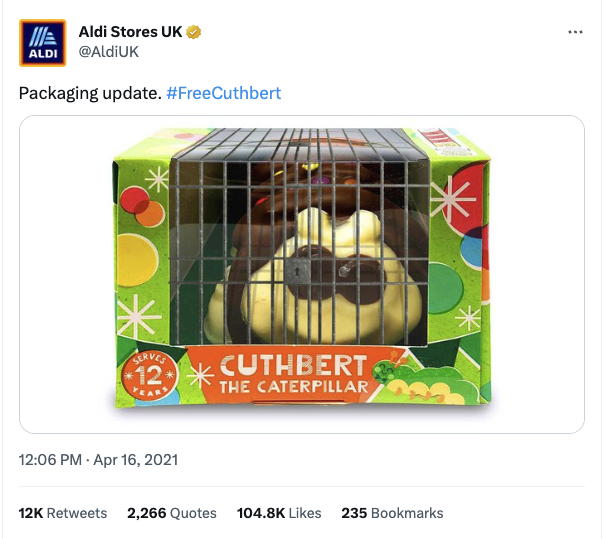Viewport: 602px width, 539px height.
Task: Click the "Packaging update." tweet text
Action: pos(89,93)
